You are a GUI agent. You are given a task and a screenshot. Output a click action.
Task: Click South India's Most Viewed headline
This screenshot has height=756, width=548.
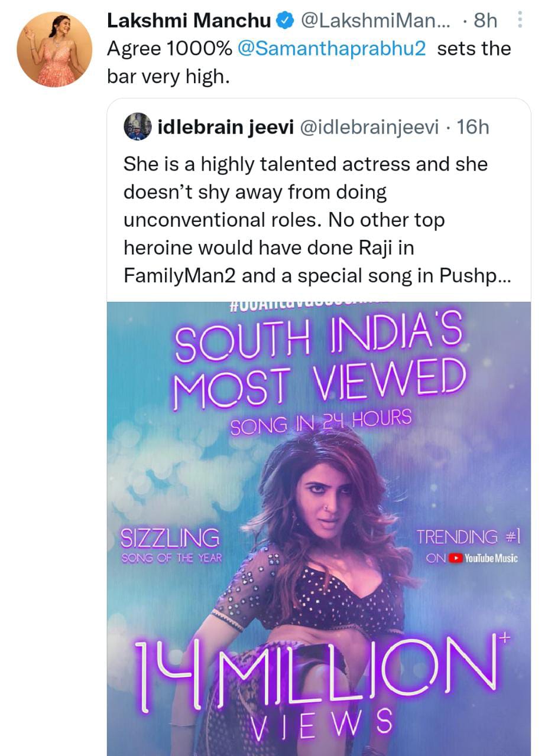click(319, 360)
